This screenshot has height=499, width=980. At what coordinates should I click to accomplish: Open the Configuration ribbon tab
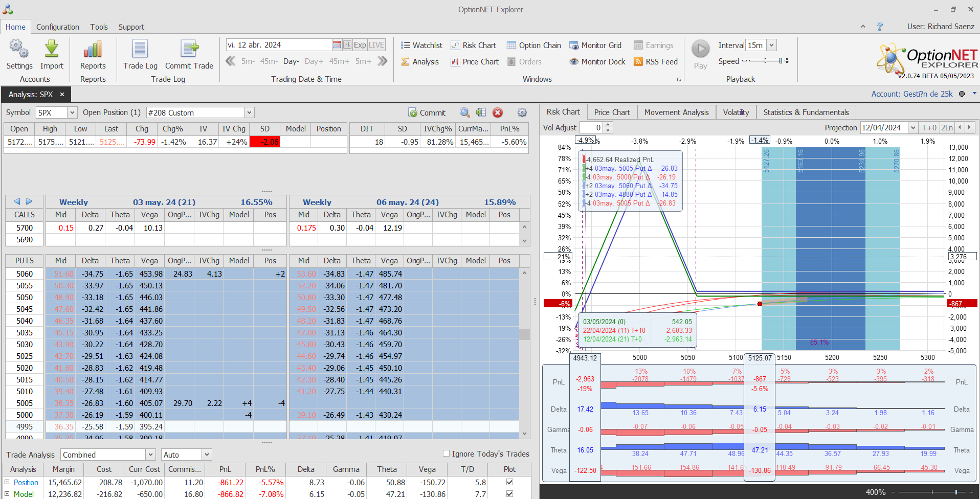58,27
